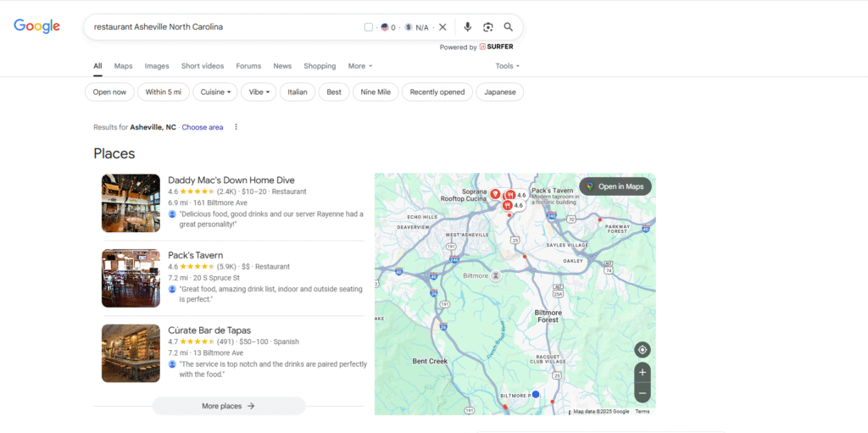This screenshot has width=868, height=433.
Task: Toggle the Surfer checkbox in search bar
Action: click(x=369, y=27)
